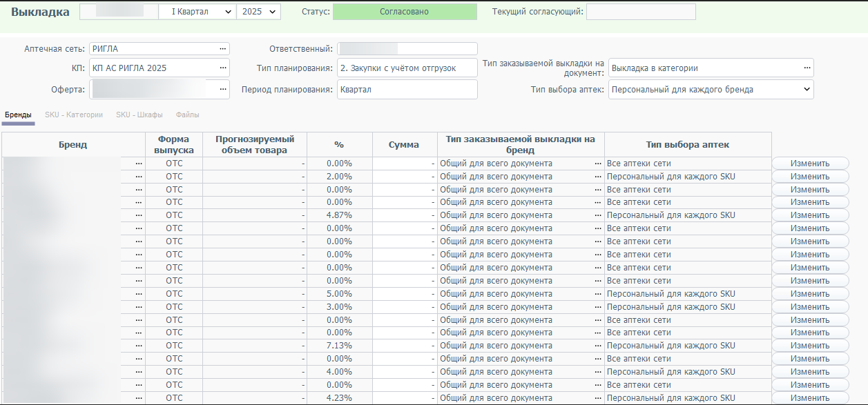Click the green Согласовано status field
This screenshot has width=868, height=405.
pyautogui.click(x=405, y=12)
